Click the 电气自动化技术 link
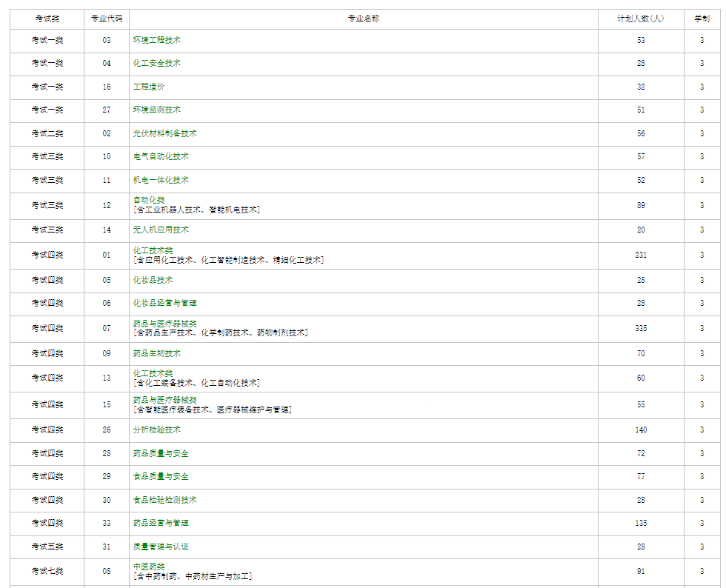The image size is (726, 588). point(161,156)
